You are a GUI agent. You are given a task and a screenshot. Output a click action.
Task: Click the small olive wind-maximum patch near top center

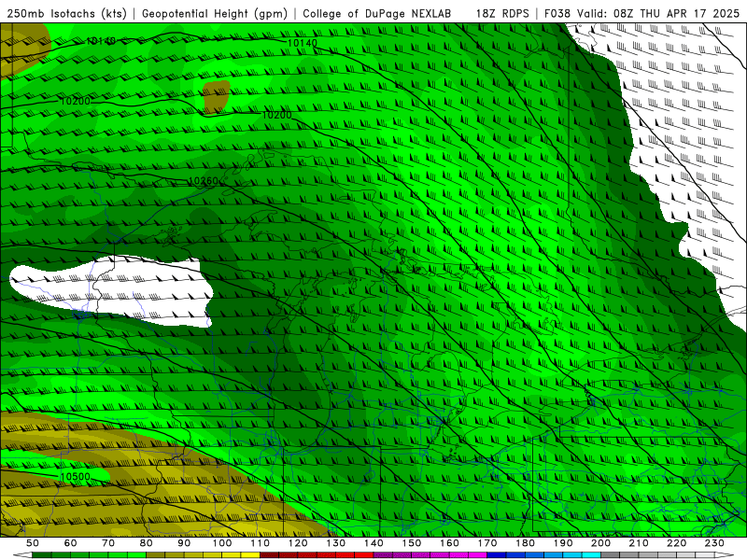click(217, 97)
